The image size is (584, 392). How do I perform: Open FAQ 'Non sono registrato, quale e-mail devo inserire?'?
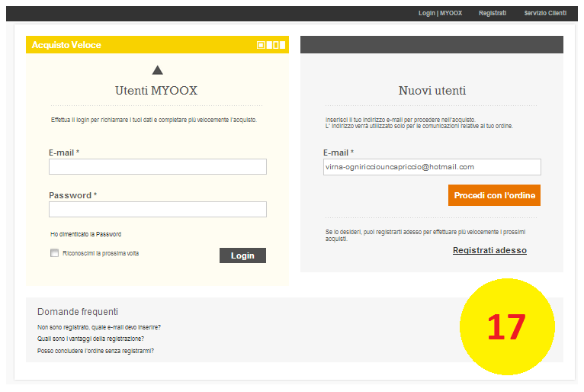pos(99,327)
